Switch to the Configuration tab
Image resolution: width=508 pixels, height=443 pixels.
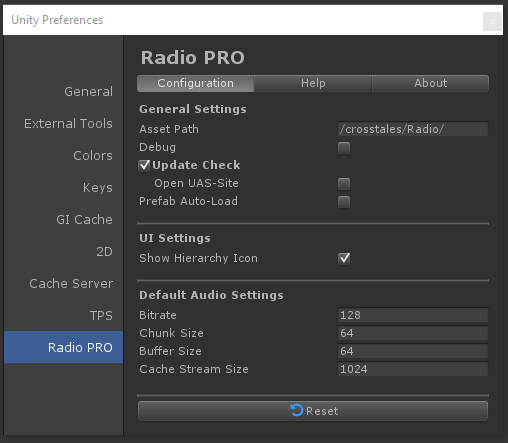pyautogui.click(x=195, y=83)
